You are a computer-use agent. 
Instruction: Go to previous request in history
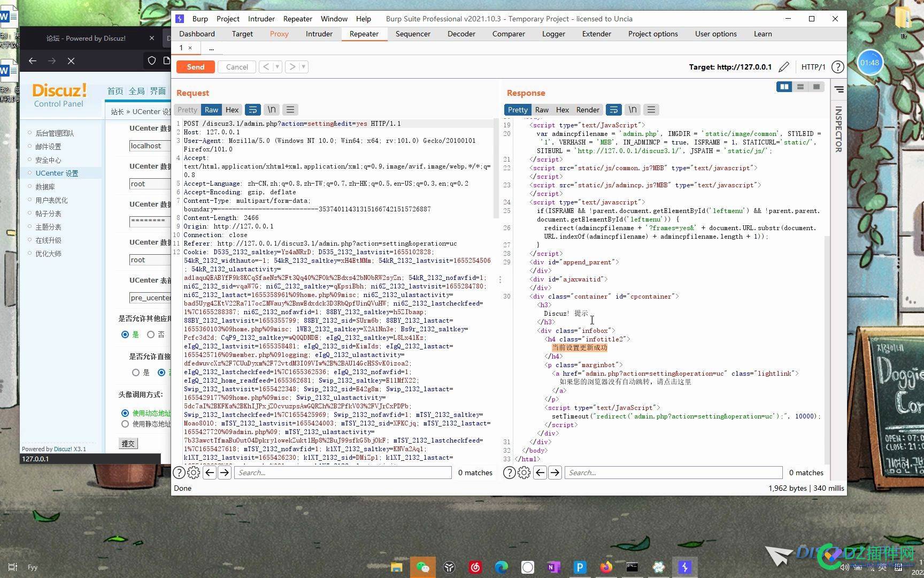pos(266,67)
